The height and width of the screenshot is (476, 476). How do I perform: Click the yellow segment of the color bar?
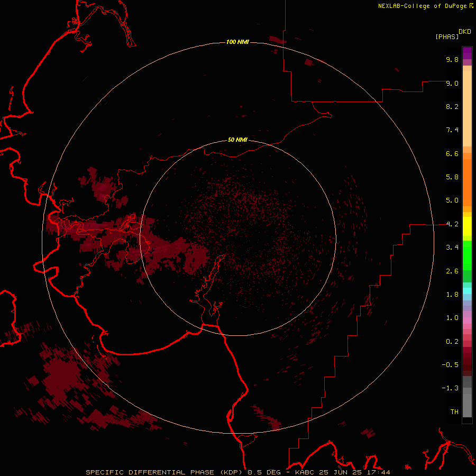[x=467, y=226]
